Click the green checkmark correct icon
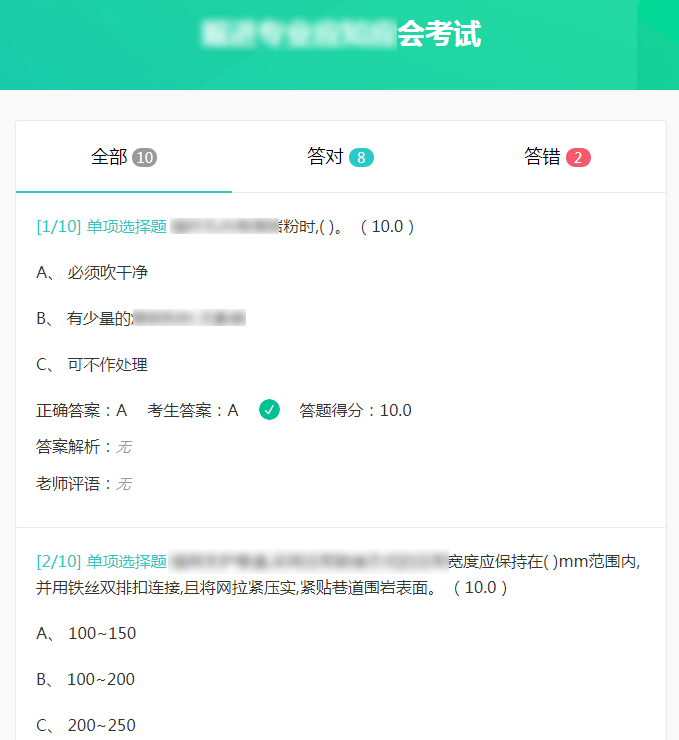Screen dimensions: 679x740 (x=269, y=410)
